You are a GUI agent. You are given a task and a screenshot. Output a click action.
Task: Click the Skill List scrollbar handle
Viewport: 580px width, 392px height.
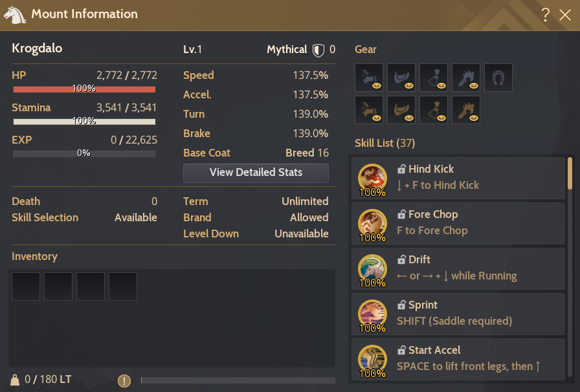570,173
